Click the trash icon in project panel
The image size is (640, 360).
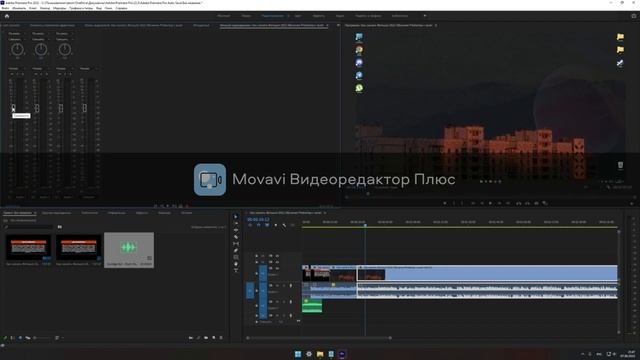[221, 338]
